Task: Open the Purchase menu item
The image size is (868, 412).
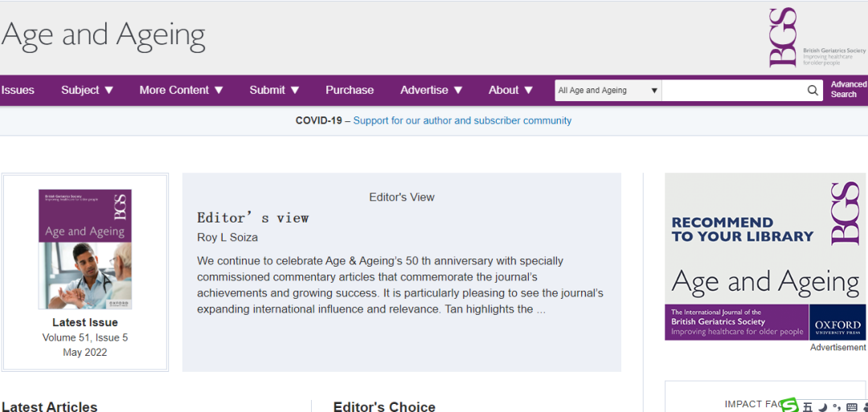Action: [350, 90]
